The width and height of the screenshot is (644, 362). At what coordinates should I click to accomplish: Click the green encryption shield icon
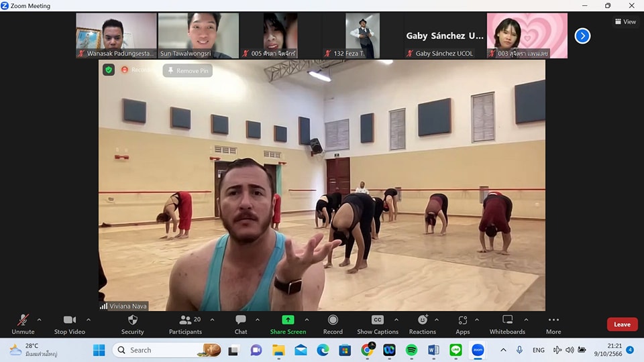109,70
